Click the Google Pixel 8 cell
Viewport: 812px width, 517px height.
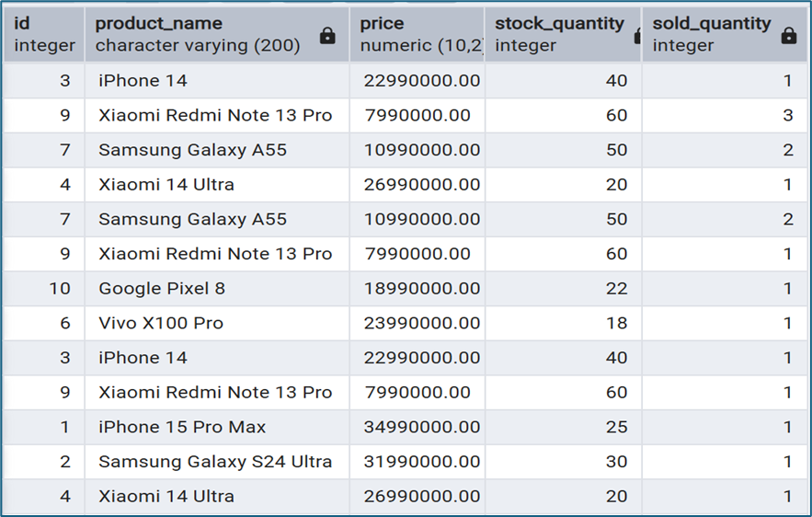(x=162, y=289)
